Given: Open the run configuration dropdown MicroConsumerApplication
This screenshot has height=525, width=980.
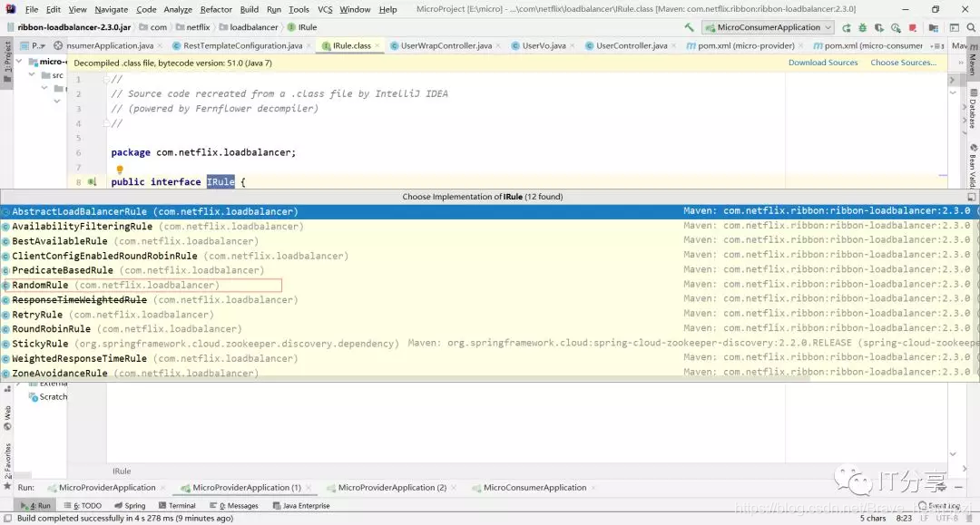Looking at the screenshot, I should pos(769,27).
